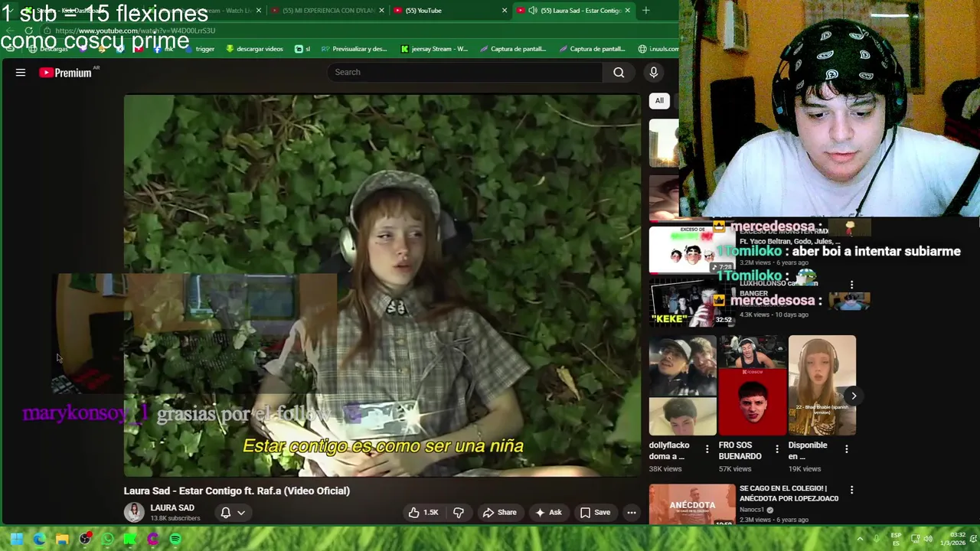The width and height of the screenshot is (980, 551).
Task: Open a new browser tab
Action: (x=645, y=11)
